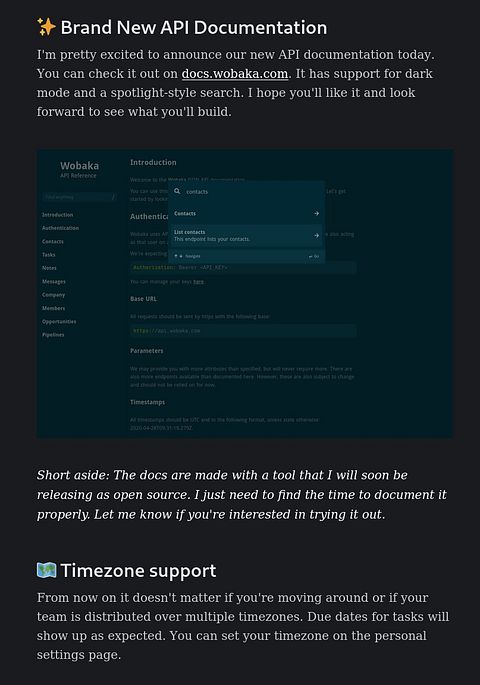Click the sparkles emoji beside API Documentation heading
The width and height of the screenshot is (480, 685).
pos(46,27)
